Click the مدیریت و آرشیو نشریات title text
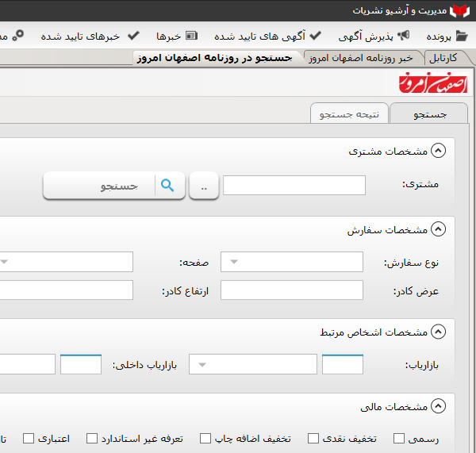 coord(400,11)
